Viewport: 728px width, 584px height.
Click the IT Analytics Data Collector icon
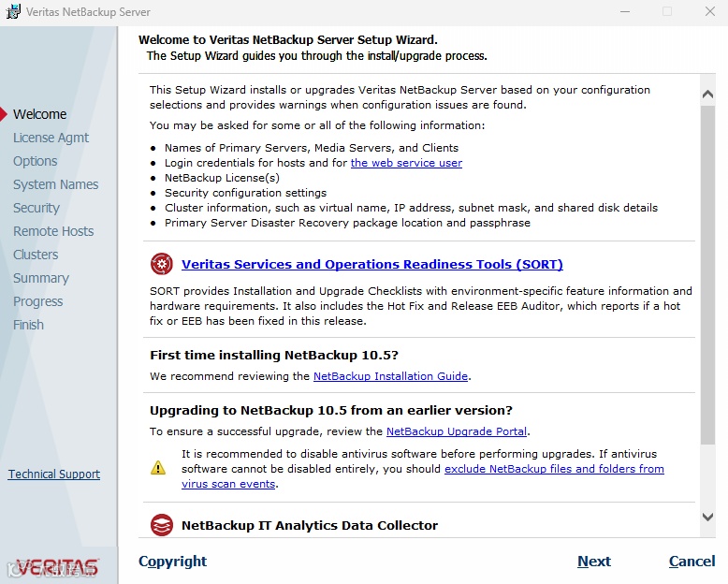click(x=162, y=525)
